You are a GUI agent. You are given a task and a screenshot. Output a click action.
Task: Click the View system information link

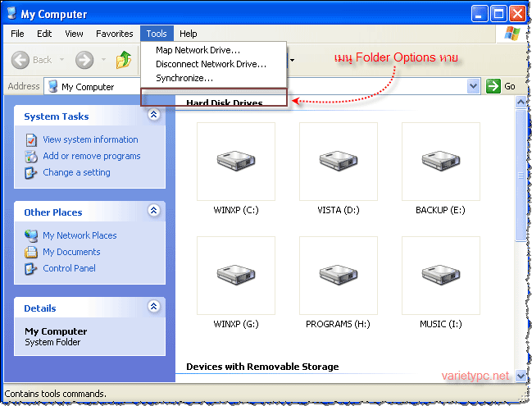point(90,139)
